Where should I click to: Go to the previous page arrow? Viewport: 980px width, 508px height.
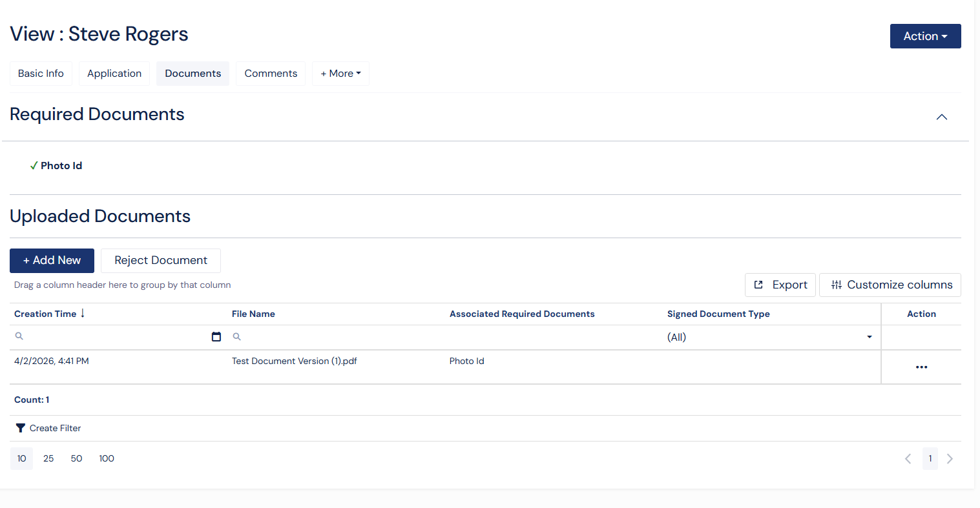click(x=908, y=459)
